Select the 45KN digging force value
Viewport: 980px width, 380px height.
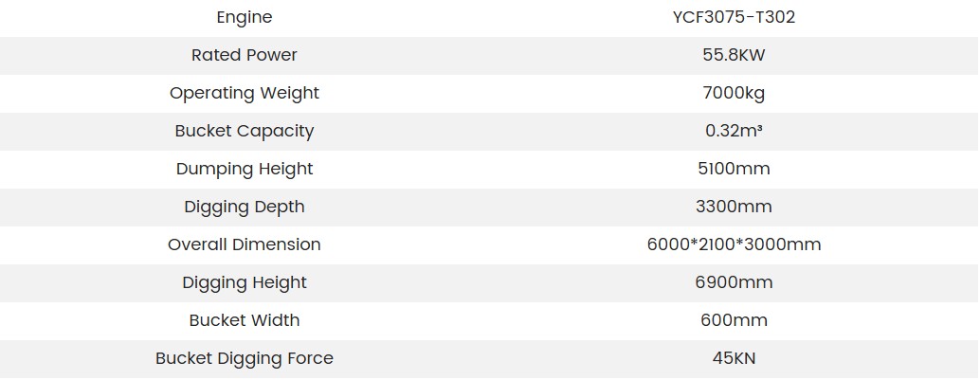pyautogui.click(x=734, y=358)
